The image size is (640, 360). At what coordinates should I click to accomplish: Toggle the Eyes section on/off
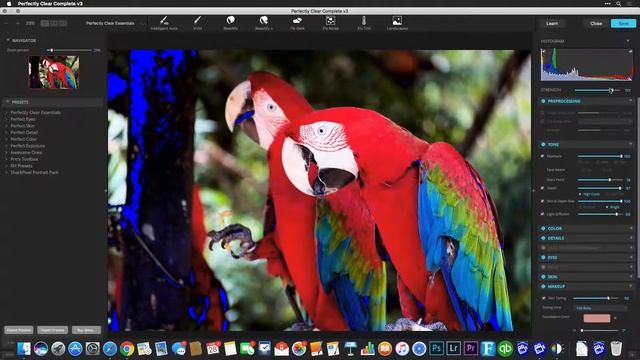pyautogui.click(x=543, y=258)
